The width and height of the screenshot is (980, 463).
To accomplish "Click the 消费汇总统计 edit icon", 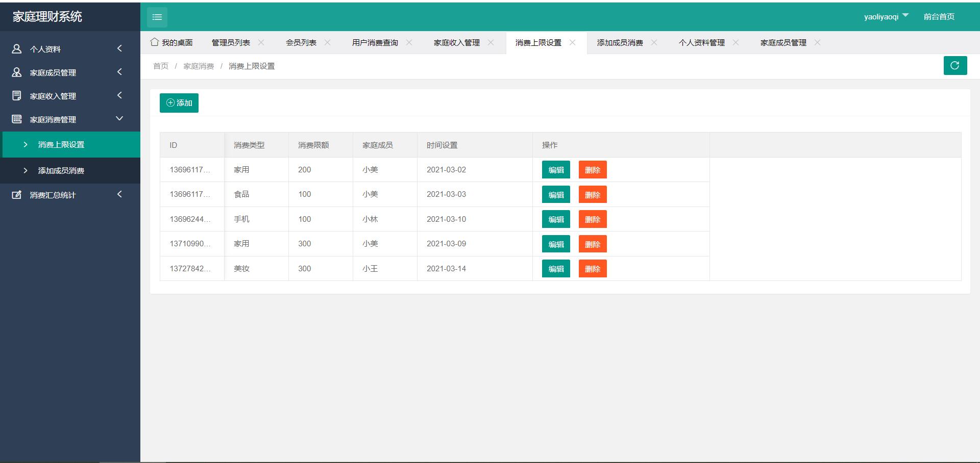I will (x=17, y=195).
